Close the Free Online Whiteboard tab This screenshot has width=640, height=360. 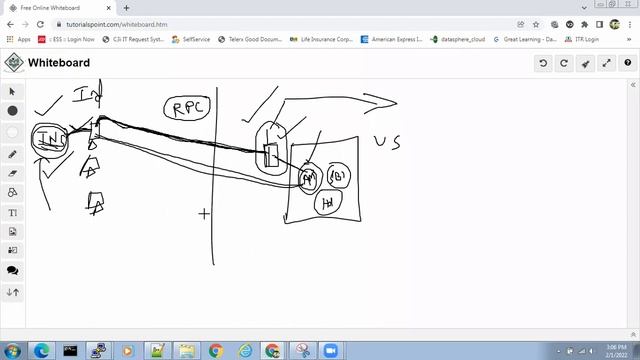[109, 8]
